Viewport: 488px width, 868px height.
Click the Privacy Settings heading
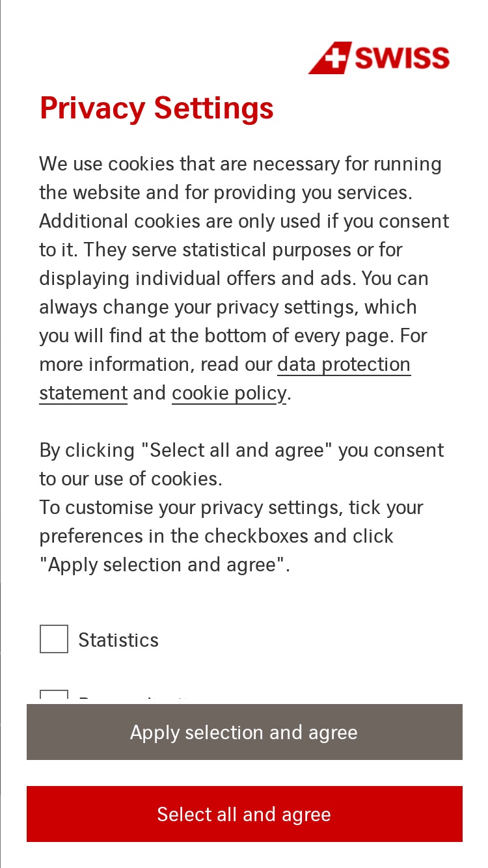(x=157, y=108)
